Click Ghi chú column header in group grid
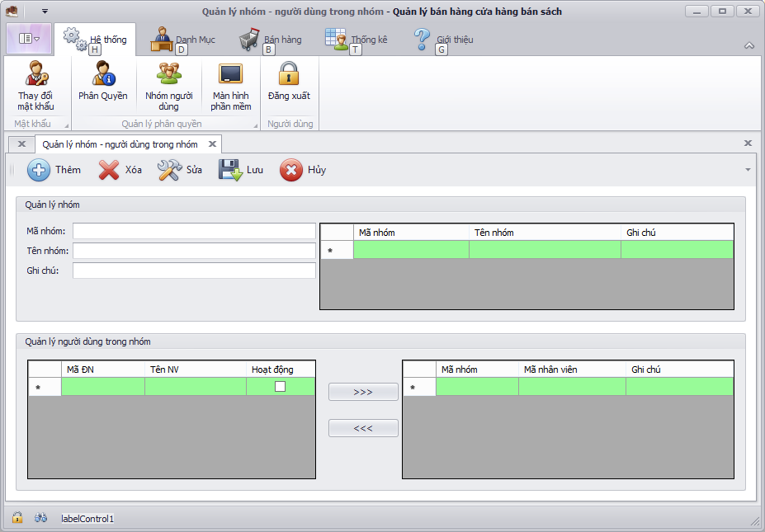The image size is (765, 532). point(678,233)
